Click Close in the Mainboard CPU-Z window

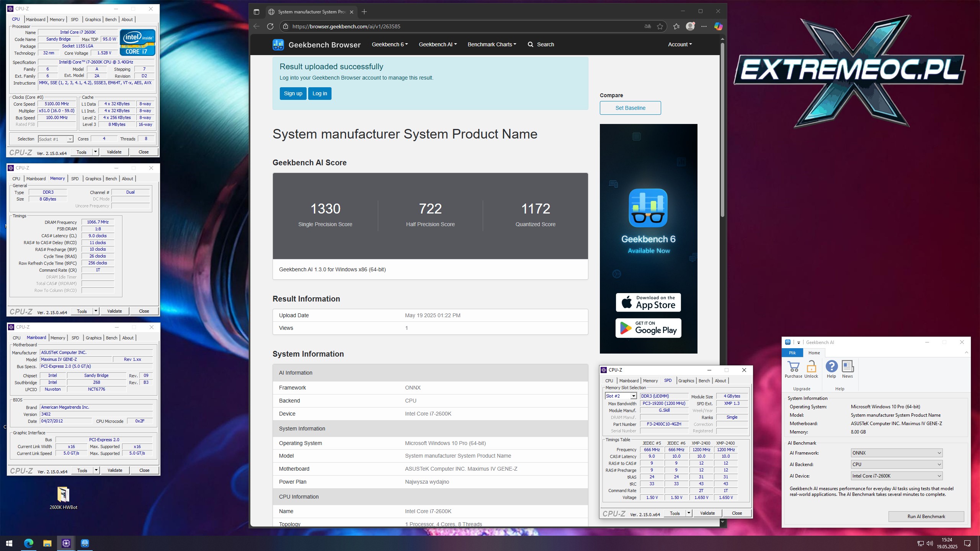144,470
